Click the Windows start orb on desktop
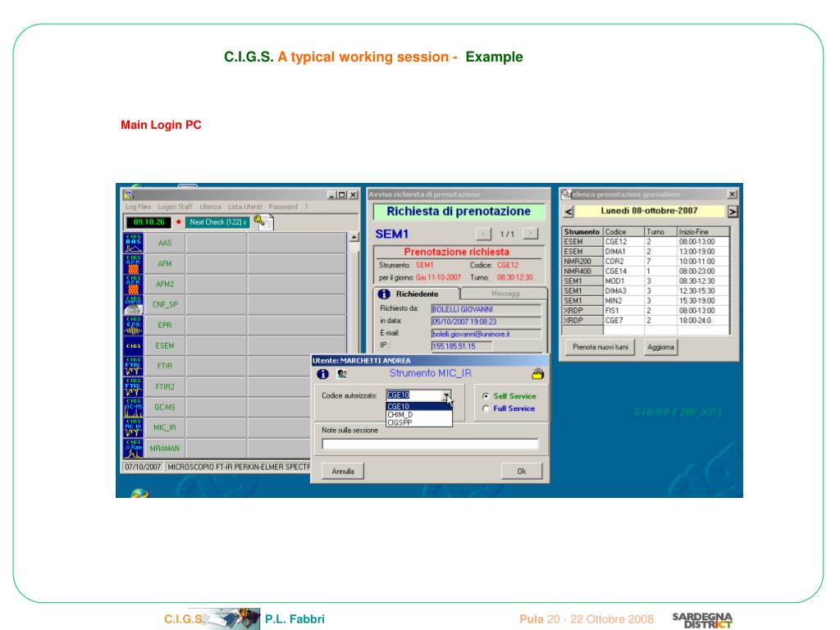Viewport: 840px width, 630px height. point(139,493)
